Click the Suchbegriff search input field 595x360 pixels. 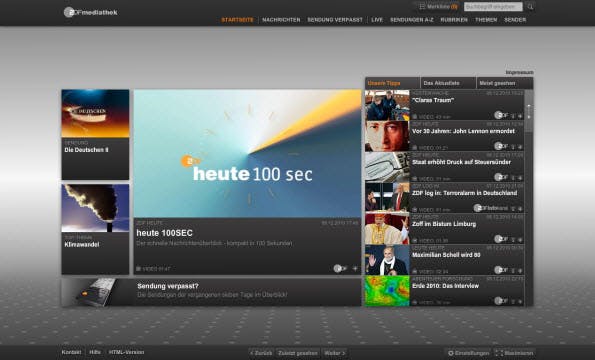[493, 7]
